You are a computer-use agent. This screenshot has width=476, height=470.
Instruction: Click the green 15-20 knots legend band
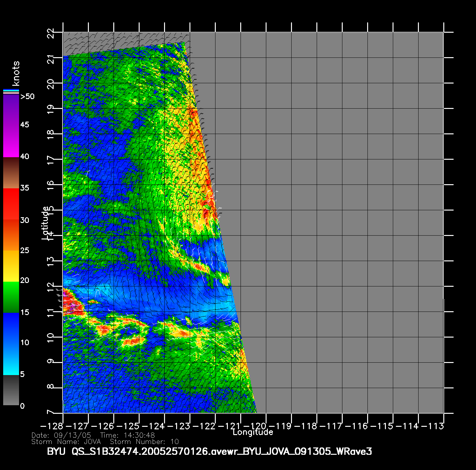tap(11, 297)
